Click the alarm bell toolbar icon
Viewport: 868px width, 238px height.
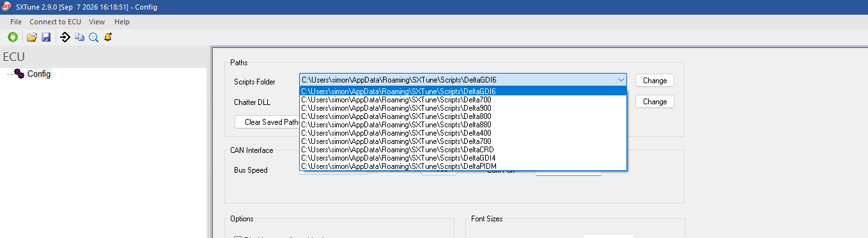pyautogui.click(x=107, y=38)
